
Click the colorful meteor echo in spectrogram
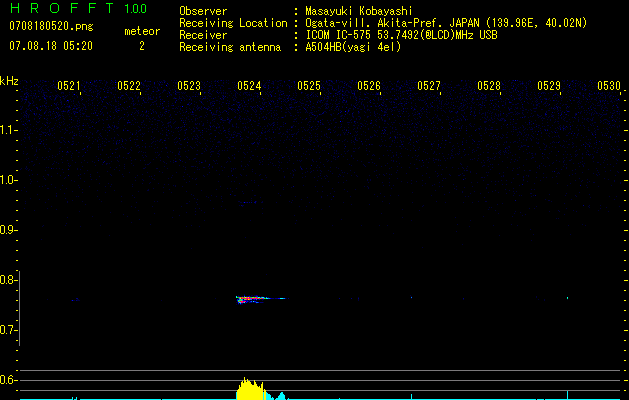click(x=260, y=299)
